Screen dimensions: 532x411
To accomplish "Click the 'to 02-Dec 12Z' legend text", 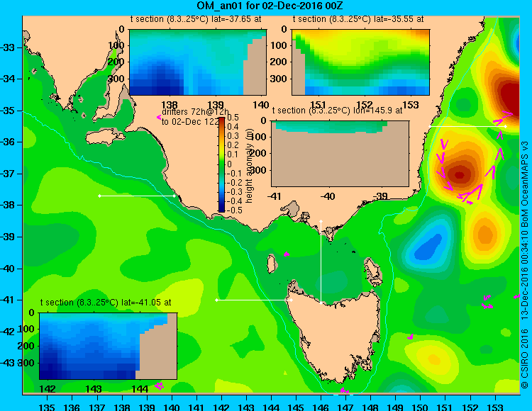I will 190,122.
